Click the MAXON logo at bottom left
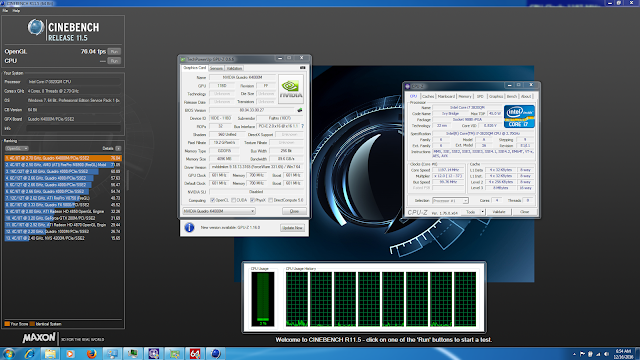 [39, 338]
